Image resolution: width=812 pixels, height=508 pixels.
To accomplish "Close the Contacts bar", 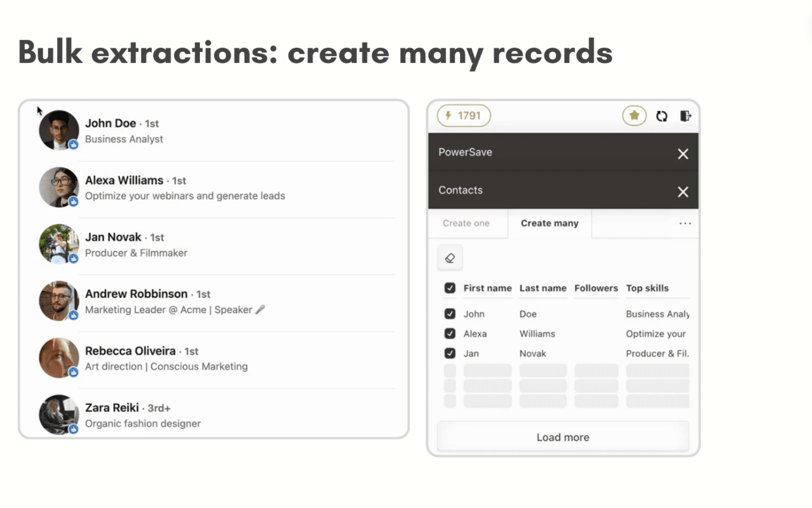I will click(683, 192).
